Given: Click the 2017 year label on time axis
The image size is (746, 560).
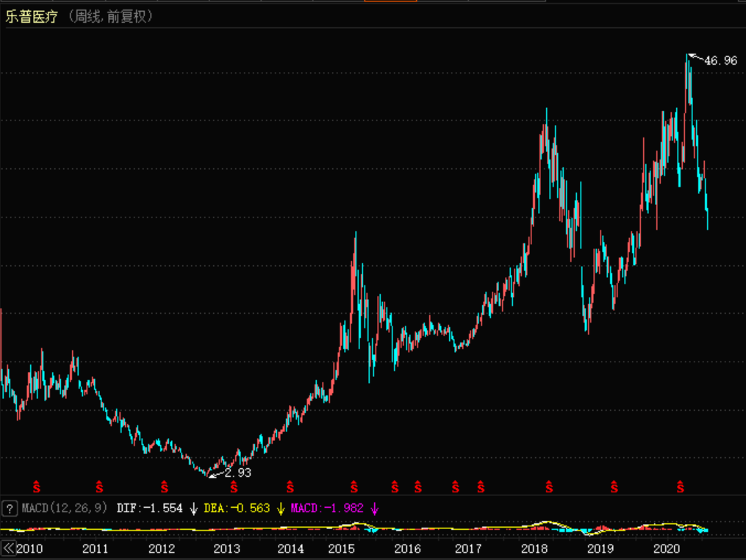Looking at the screenshot, I should [x=468, y=548].
